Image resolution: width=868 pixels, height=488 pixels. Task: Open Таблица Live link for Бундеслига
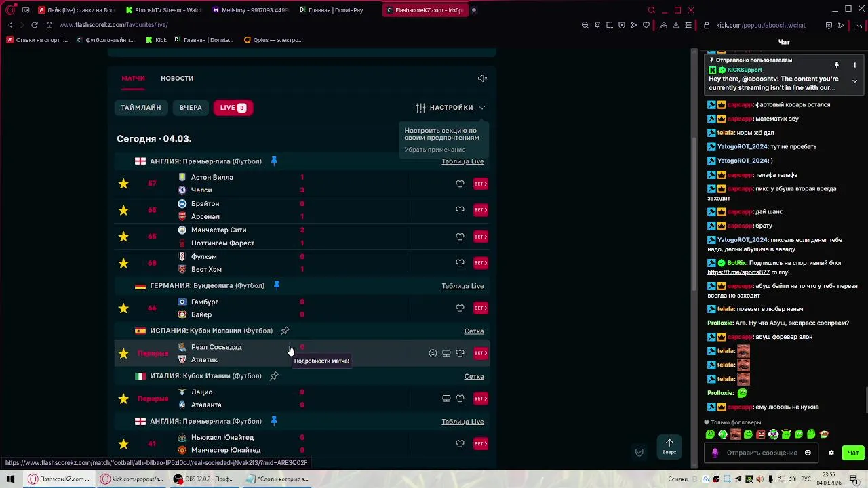pos(462,286)
